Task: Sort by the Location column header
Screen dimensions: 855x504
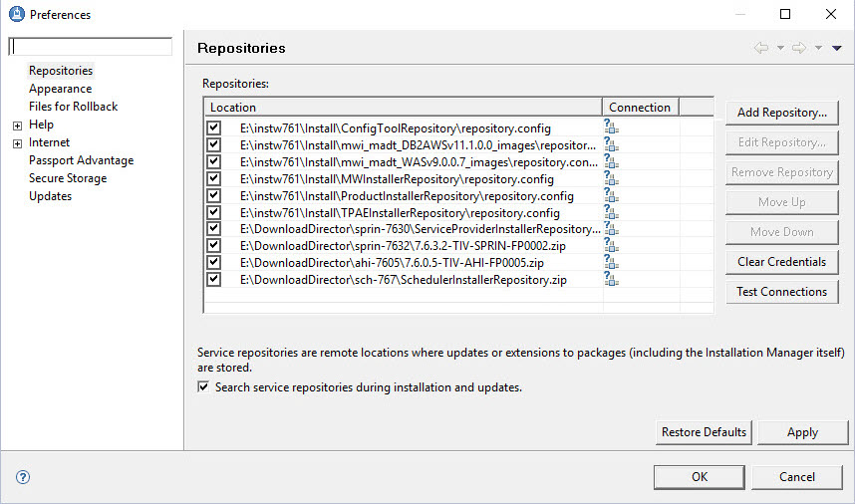Action: pos(403,107)
